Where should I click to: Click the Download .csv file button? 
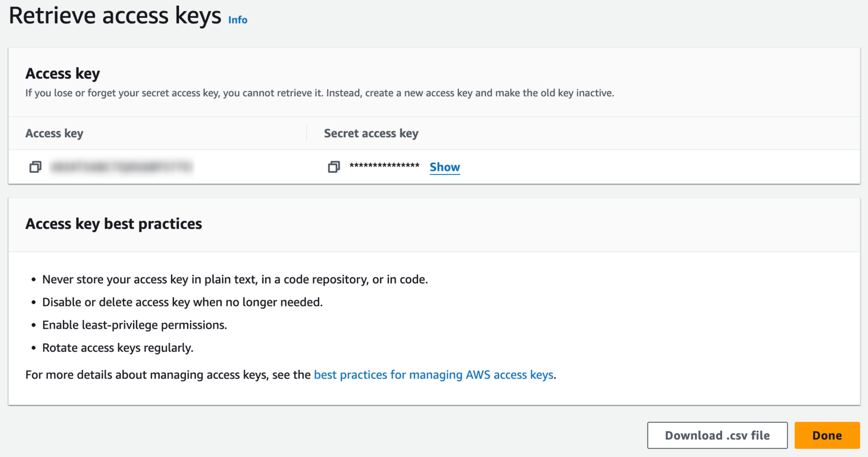717,435
